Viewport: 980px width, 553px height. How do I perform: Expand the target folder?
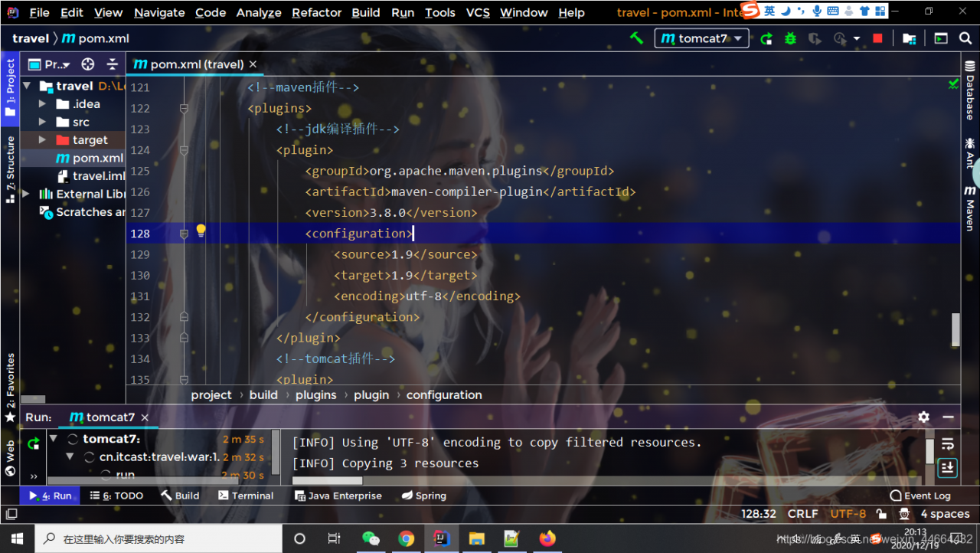42,140
